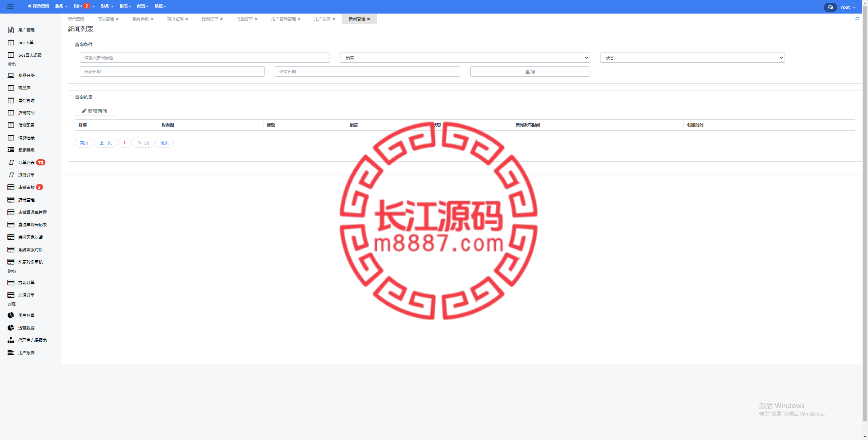This screenshot has width=868, height=440.
Task: Switch to the 用户报表 tab
Action: (x=322, y=19)
